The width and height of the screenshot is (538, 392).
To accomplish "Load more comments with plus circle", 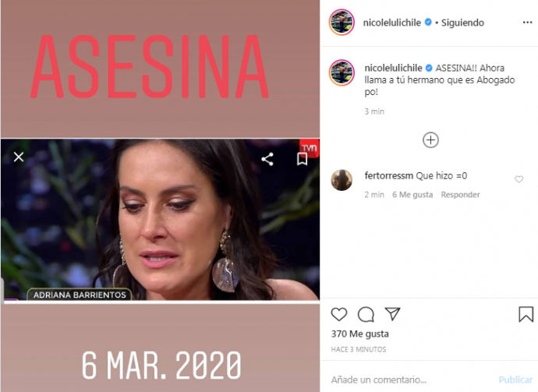I will [x=430, y=140].
